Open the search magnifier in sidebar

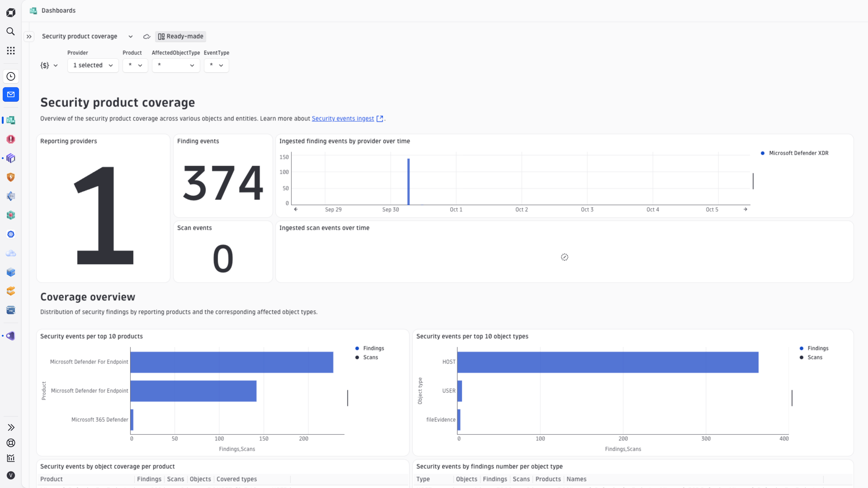[11, 31]
